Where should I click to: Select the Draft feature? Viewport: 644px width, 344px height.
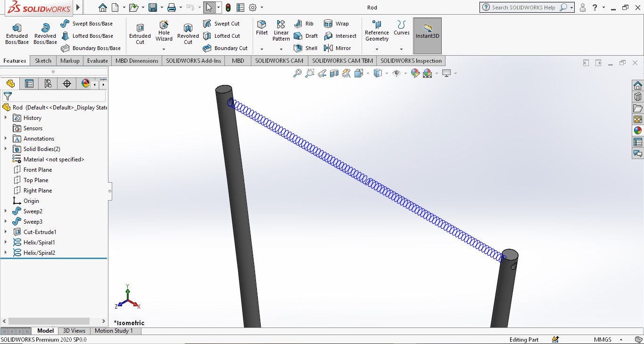(x=306, y=36)
